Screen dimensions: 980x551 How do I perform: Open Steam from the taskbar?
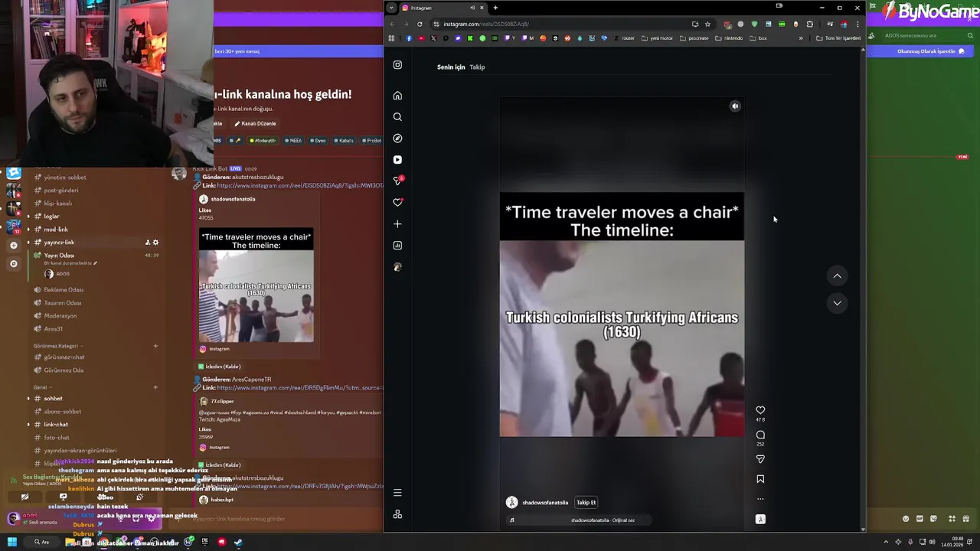coord(238,542)
